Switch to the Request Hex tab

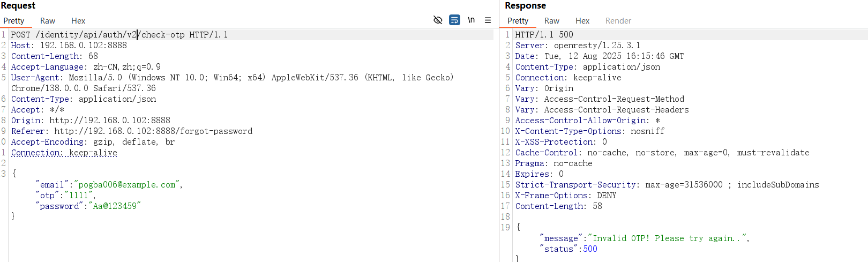[x=78, y=21]
